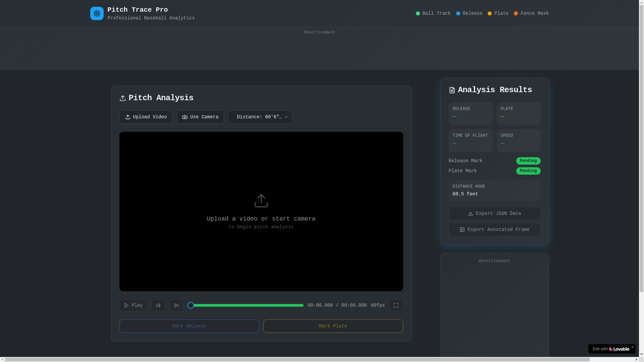
Task: Click the RELEASE result card
Action: click(471, 114)
